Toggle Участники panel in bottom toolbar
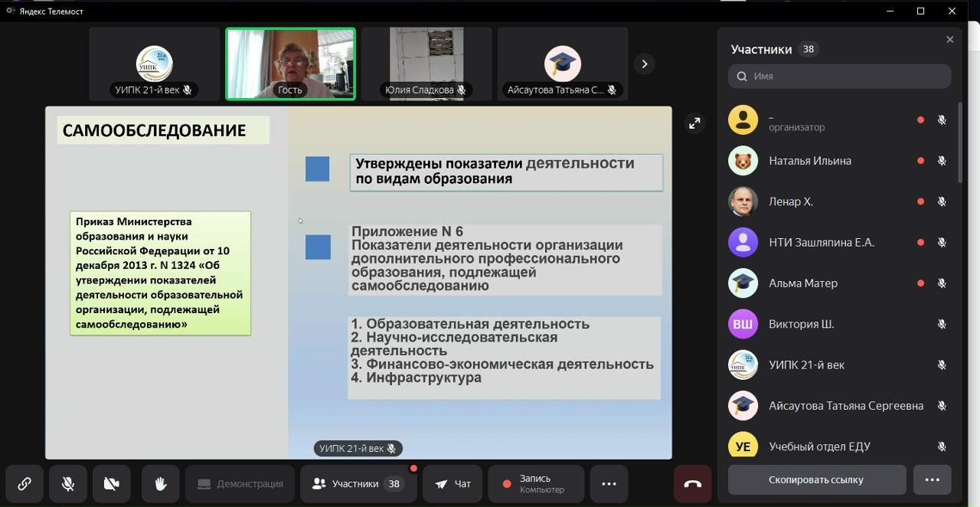The height and width of the screenshot is (507, 980). pos(358,484)
